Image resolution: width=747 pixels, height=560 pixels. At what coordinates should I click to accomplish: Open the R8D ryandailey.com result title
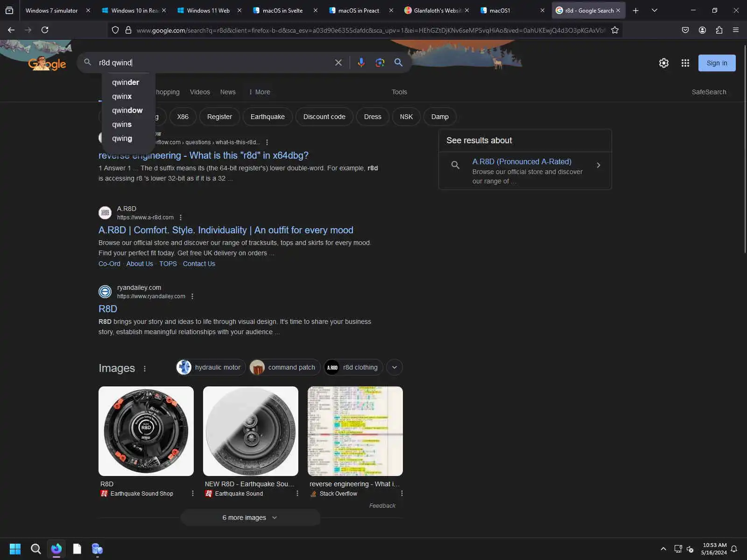[x=108, y=309]
